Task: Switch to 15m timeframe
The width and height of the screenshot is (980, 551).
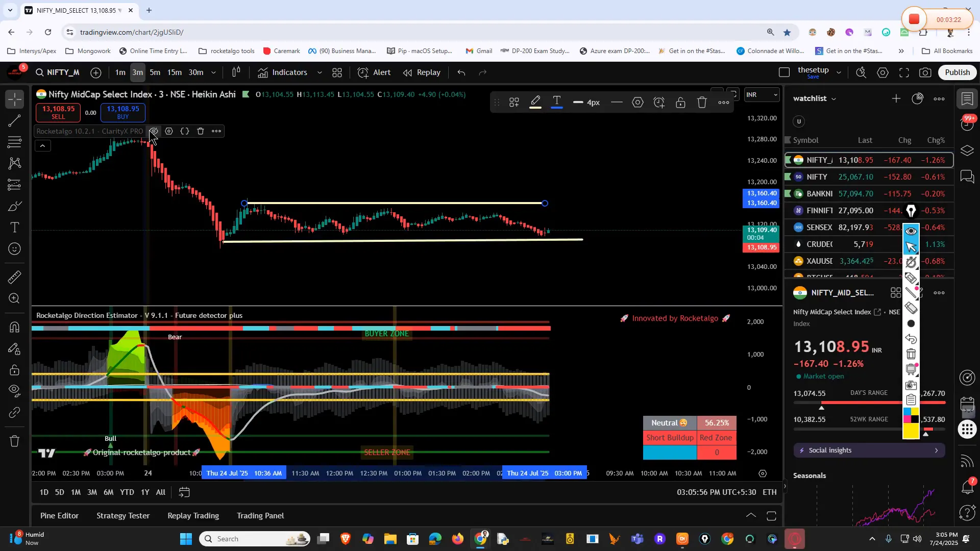Action: [175, 72]
